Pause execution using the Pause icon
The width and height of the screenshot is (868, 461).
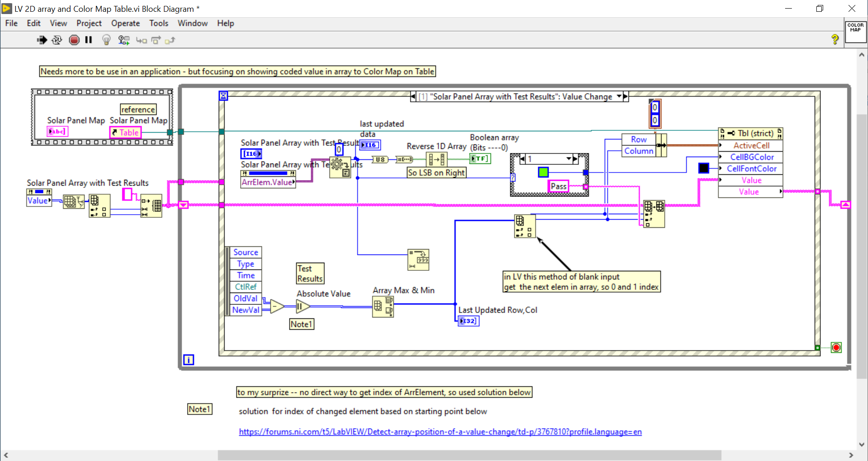88,40
